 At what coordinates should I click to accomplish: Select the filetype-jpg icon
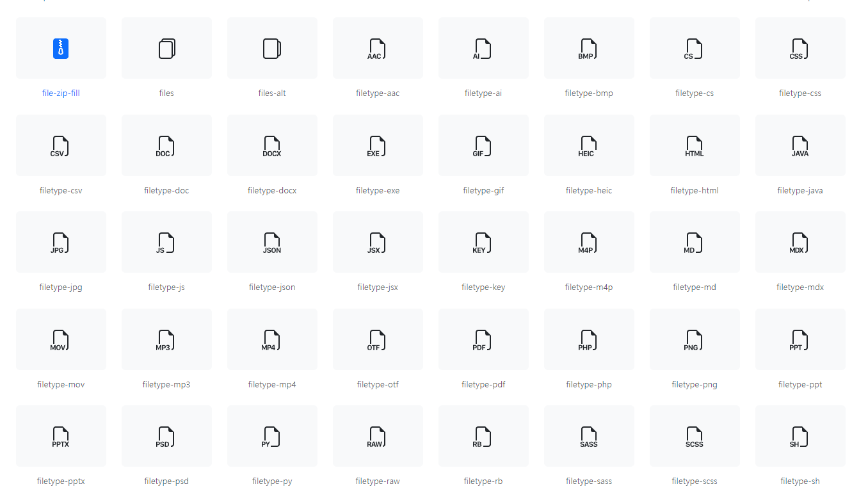[61, 243]
